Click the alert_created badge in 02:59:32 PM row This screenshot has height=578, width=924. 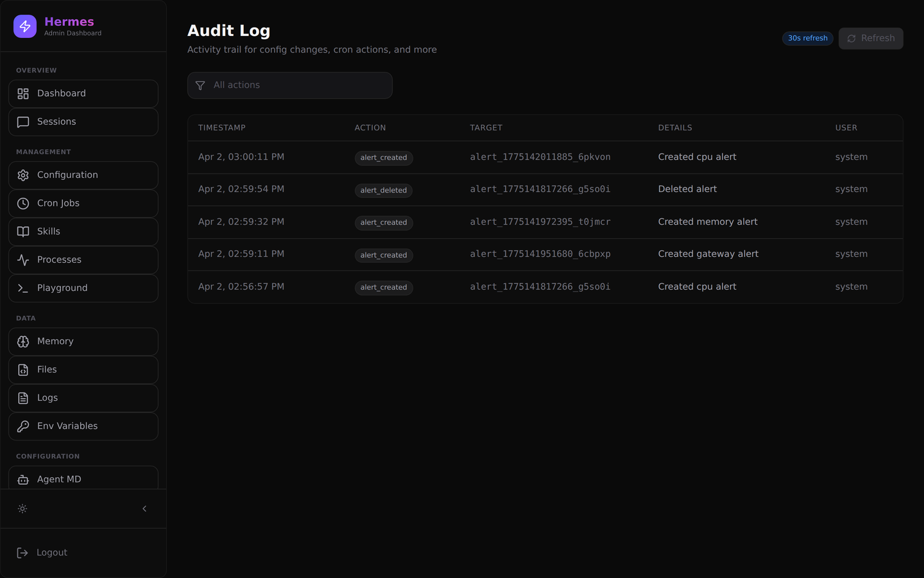pyautogui.click(x=384, y=223)
